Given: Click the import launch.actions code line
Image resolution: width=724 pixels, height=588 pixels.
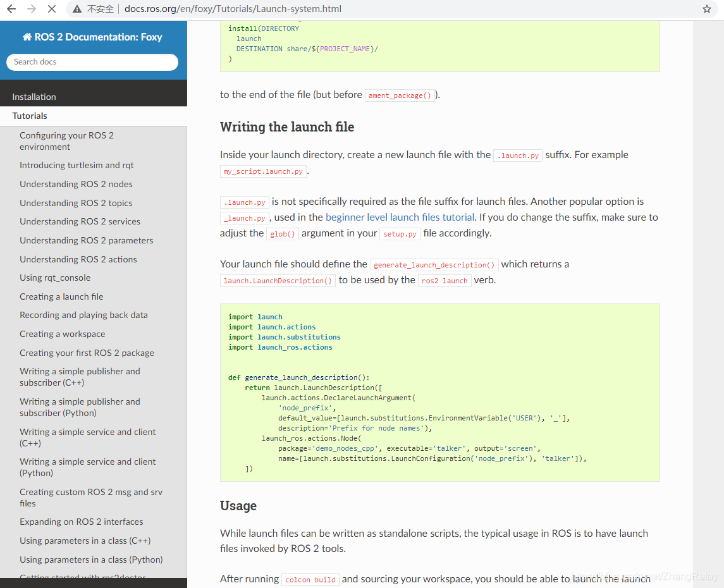Looking at the screenshot, I should (272, 328).
